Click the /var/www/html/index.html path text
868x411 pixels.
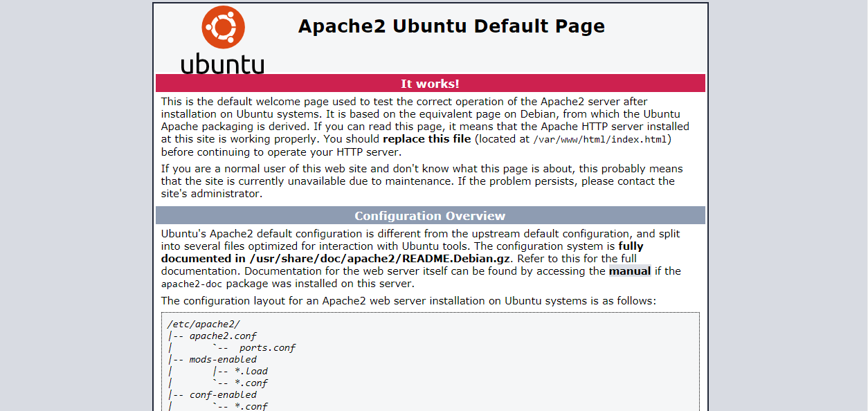pos(600,140)
